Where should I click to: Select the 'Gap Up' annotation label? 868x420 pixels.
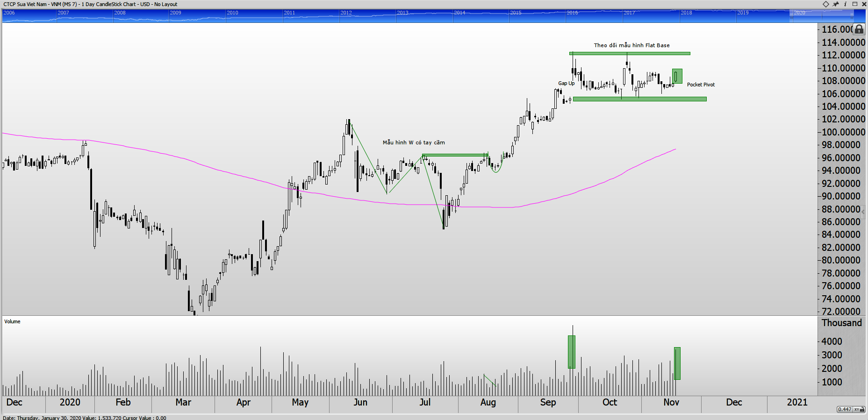pos(566,83)
